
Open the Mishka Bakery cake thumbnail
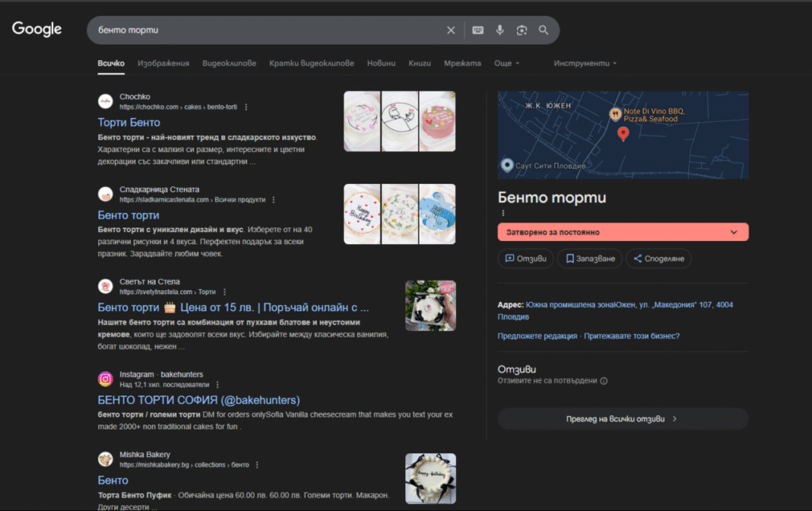pyautogui.click(x=430, y=478)
